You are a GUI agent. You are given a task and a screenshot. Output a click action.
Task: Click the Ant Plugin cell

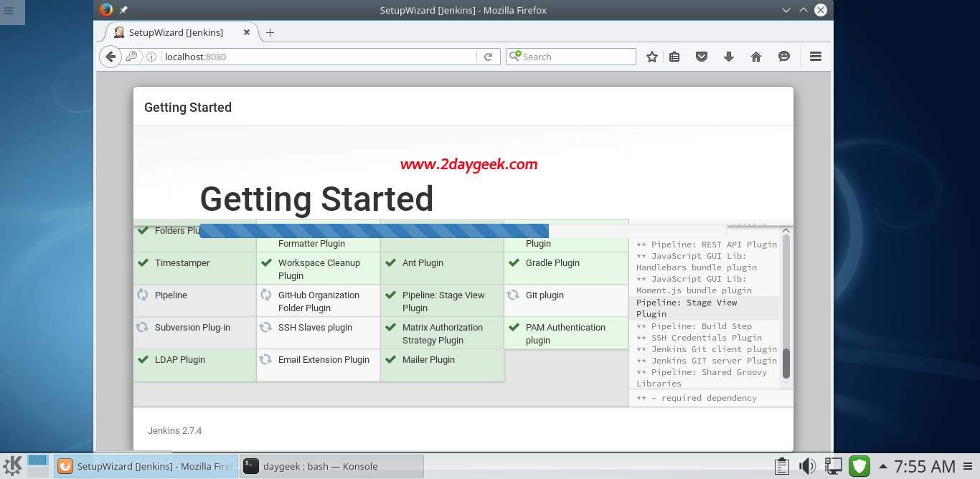coord(442,268)
